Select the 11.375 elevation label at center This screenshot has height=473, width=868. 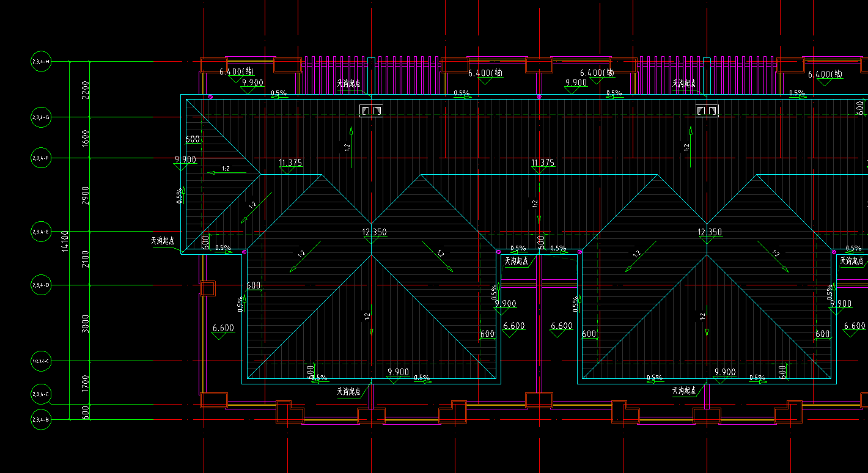543,163
